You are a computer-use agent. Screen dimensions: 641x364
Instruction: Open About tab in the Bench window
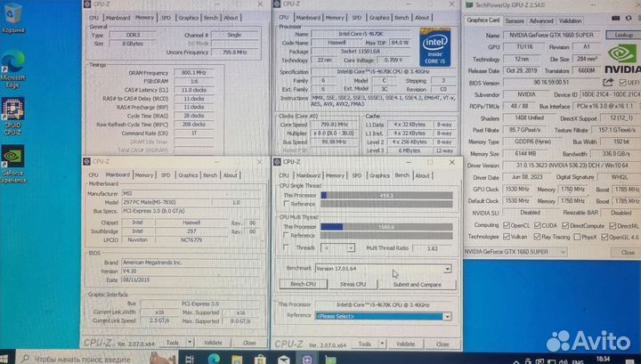coord(422,175)
